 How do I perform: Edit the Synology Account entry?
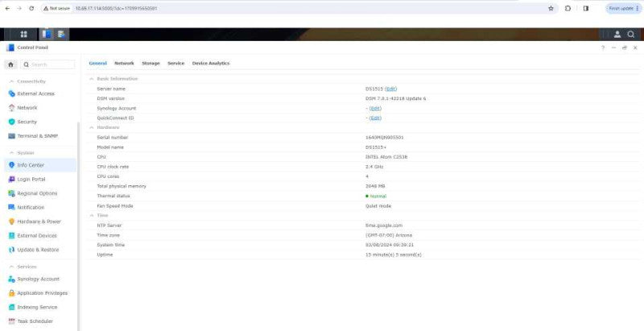(375, 109)
